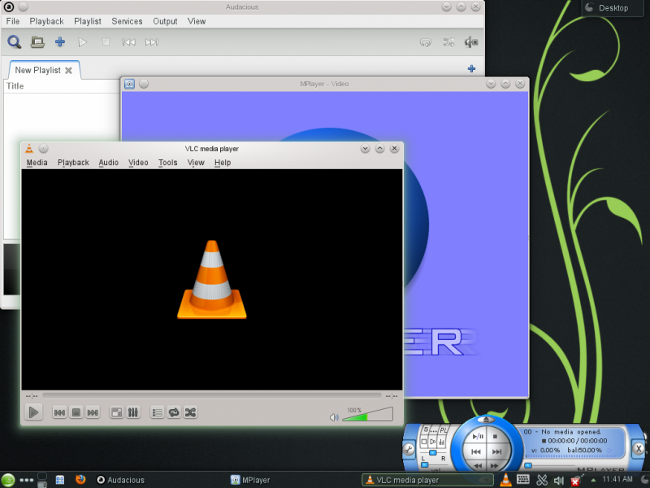Screen dimensions: 650x488
Task: Switch to MPlayer from the taskbar
Action: [250, 480]
